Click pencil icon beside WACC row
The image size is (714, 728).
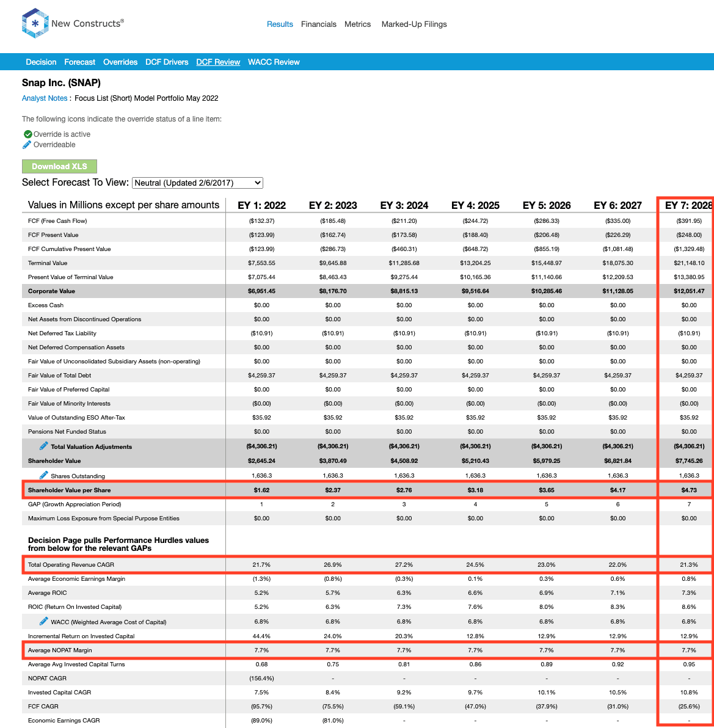[43, 621]
